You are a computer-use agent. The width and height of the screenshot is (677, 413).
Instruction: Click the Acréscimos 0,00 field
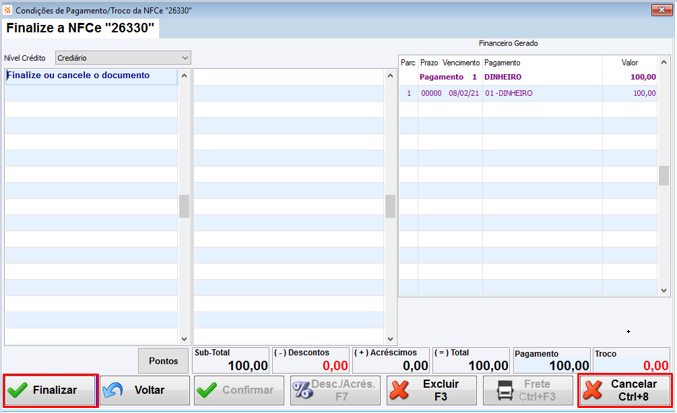391,360
